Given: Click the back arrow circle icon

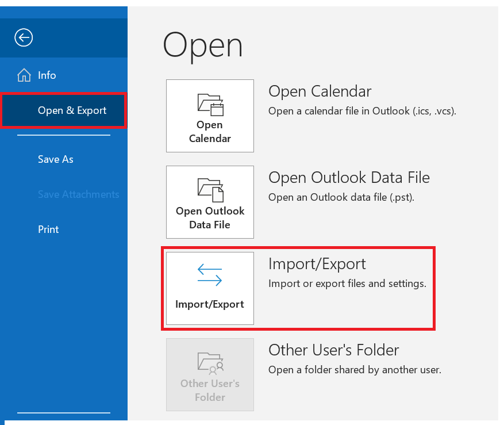Looking at the screenshot, I should click(x=24, y=37).
